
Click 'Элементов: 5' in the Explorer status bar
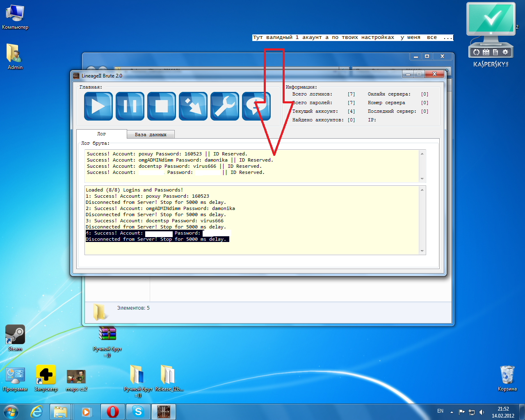point(133,308)
